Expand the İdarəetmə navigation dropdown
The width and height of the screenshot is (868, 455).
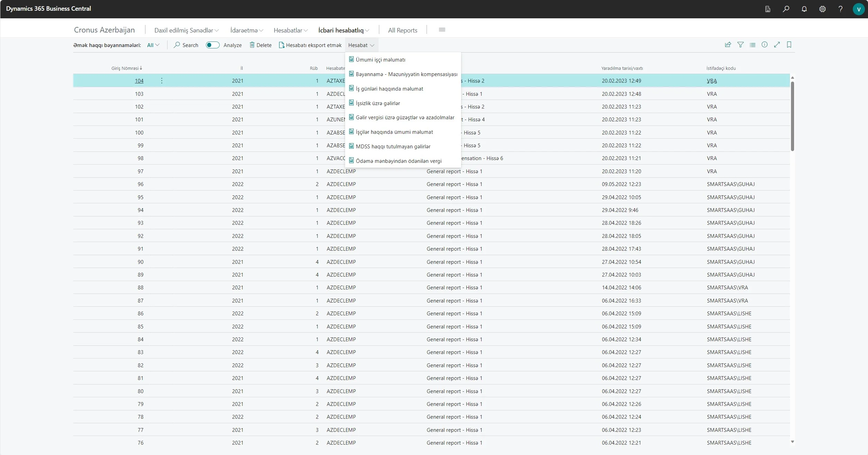pyautogui.click(x=246, y=30)
